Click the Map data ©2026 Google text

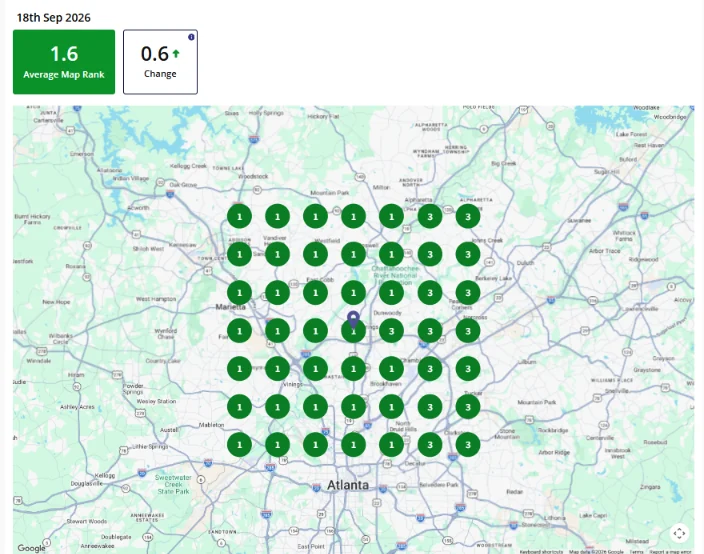[x=596, y=551]
